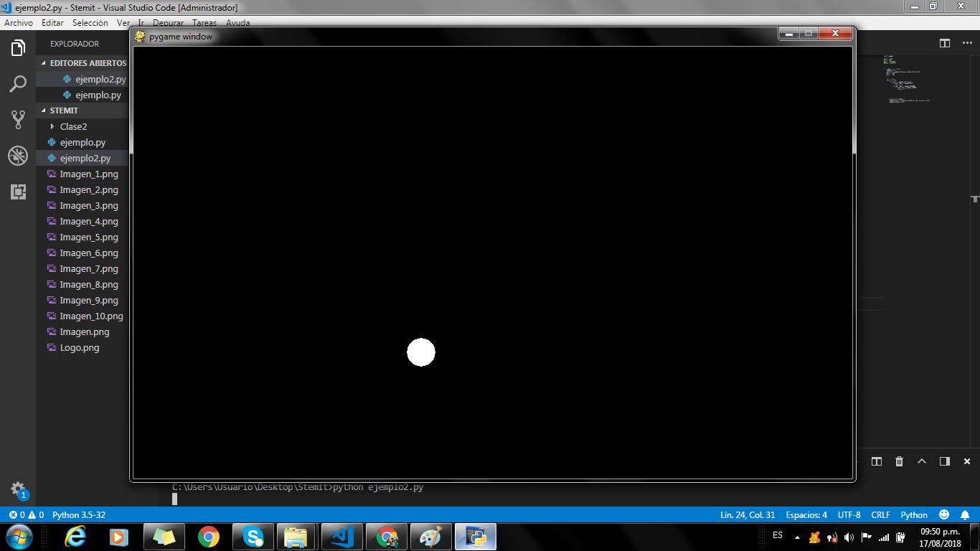Screen dimensions: 980x551
Task: Open Imagen_9.png file
Action: click(x=83, y=300)
